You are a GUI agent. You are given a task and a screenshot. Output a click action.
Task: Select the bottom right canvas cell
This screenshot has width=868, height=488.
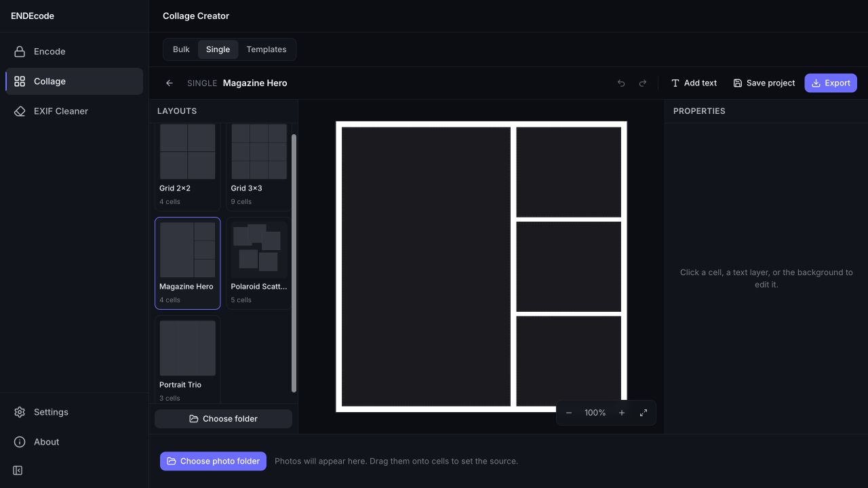569,361
